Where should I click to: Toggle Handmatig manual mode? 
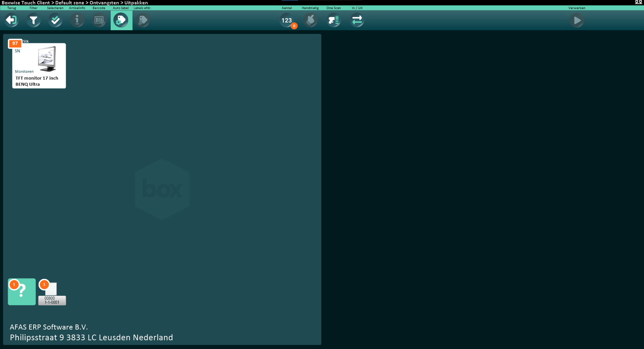click(x=310, y=20)
